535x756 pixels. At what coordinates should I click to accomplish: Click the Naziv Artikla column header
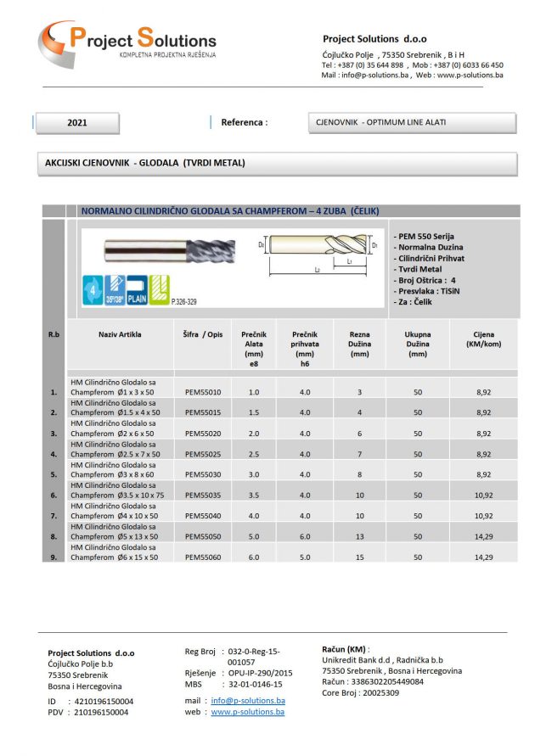point(119,334)
